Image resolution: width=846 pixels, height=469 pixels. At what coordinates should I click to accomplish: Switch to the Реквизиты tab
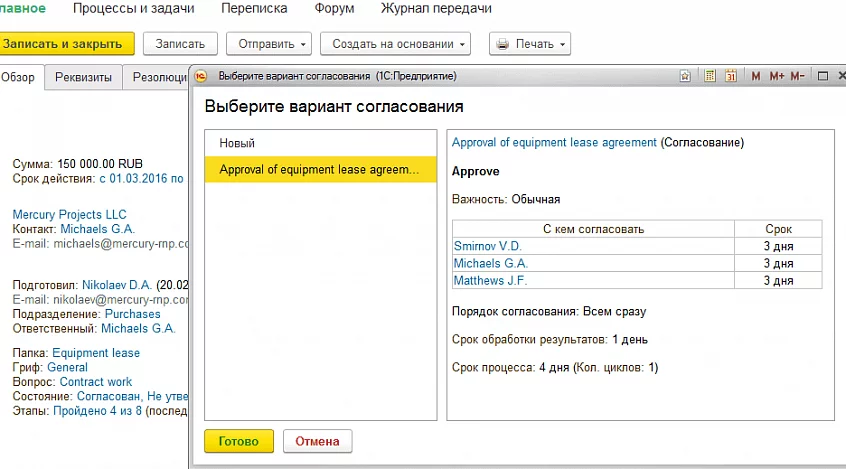click(x=83, y=77)
